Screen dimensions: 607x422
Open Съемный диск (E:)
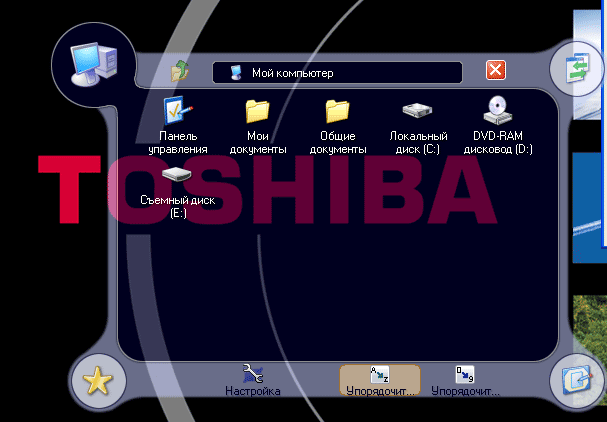click(178, 192)
